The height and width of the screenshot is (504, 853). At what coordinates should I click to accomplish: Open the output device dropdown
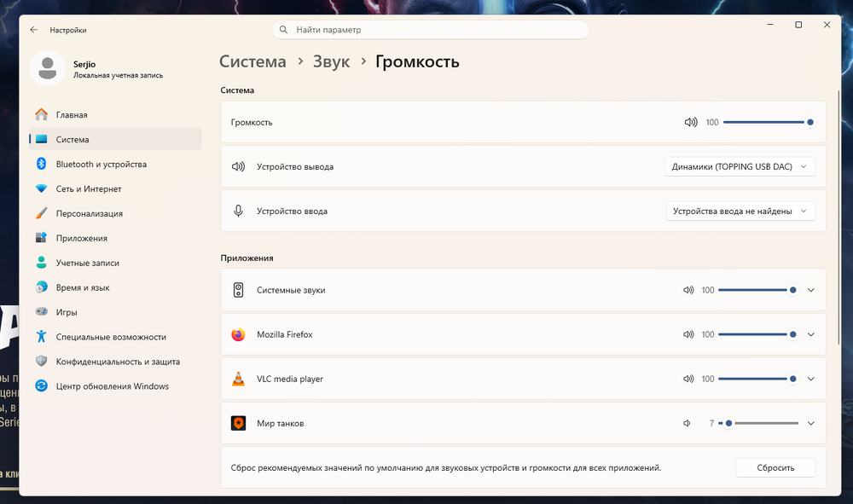pos(740,167)
